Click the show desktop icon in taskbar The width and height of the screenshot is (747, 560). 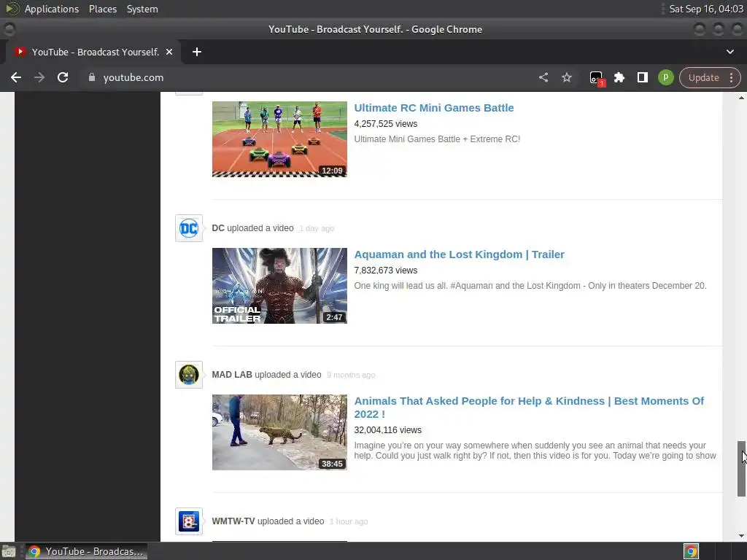(9, 552)
